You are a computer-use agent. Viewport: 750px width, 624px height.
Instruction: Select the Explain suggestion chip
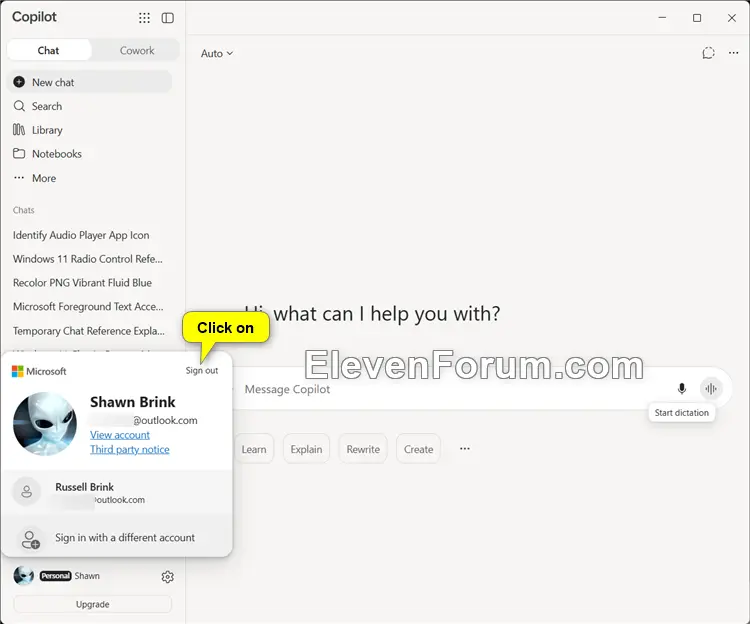(x=306, y=449)
